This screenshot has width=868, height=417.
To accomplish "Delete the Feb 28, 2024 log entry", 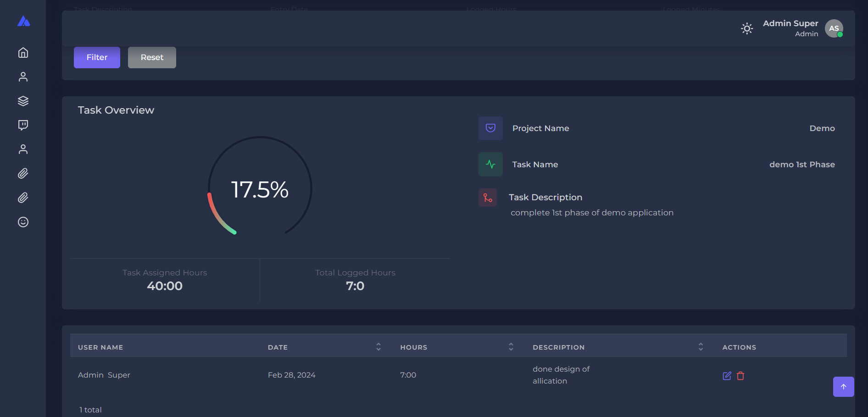I will (x=740, y=376).
